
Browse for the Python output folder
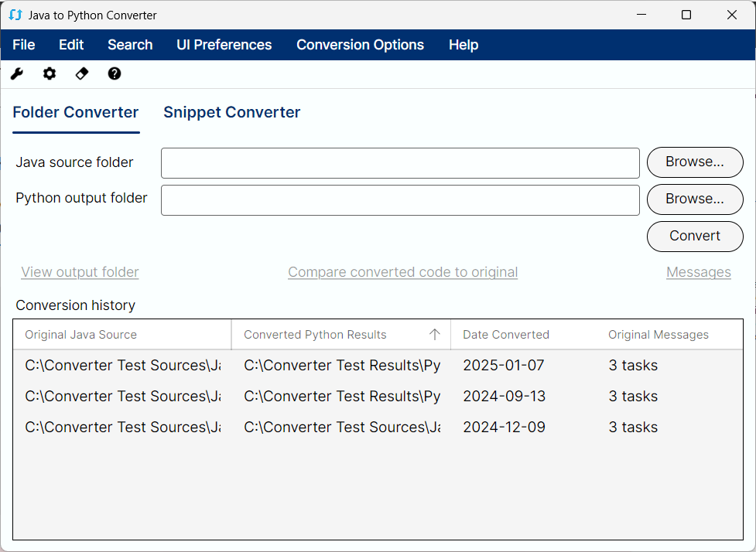point(694,199)
